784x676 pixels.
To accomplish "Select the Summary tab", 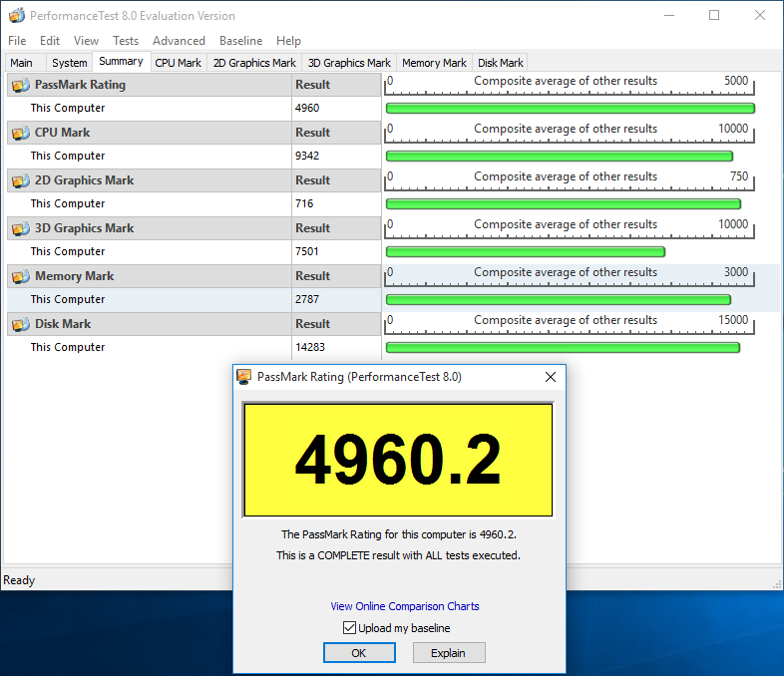I will click(x=121, y=62).
